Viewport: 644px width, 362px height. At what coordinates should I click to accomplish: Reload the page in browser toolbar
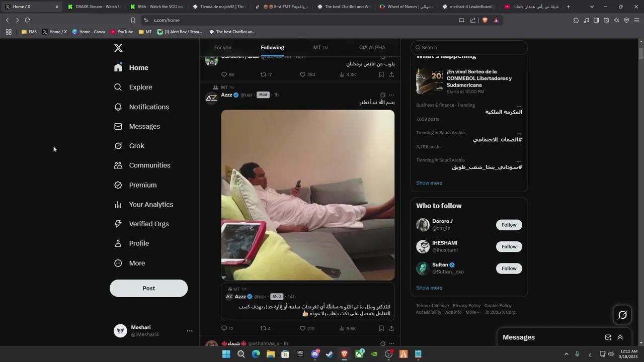27,20
